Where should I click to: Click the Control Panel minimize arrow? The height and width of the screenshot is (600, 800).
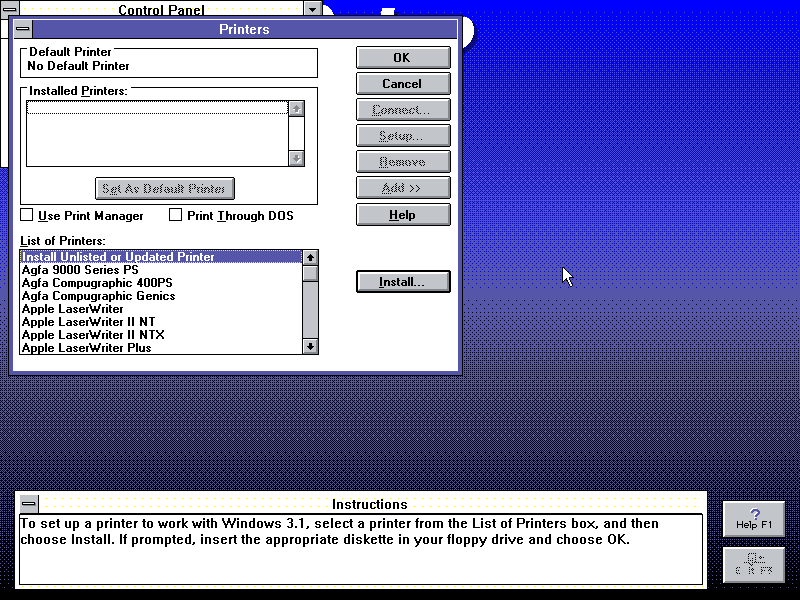(313, 9)
